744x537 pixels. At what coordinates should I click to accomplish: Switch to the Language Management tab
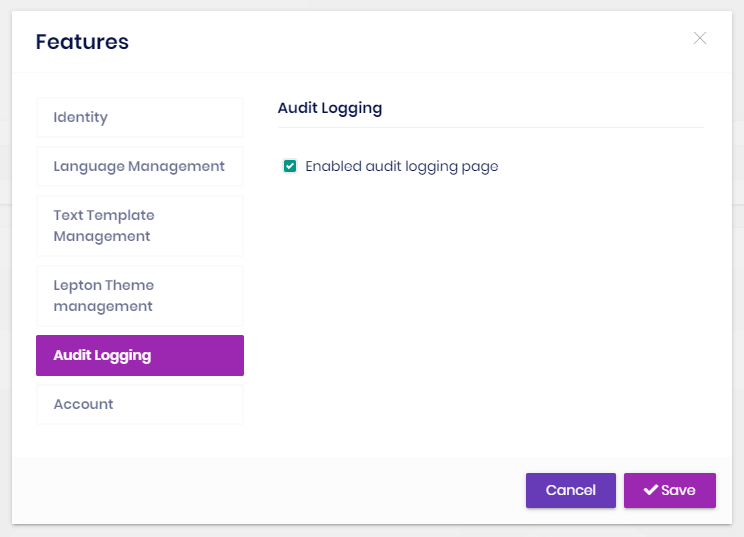point(139,166)
